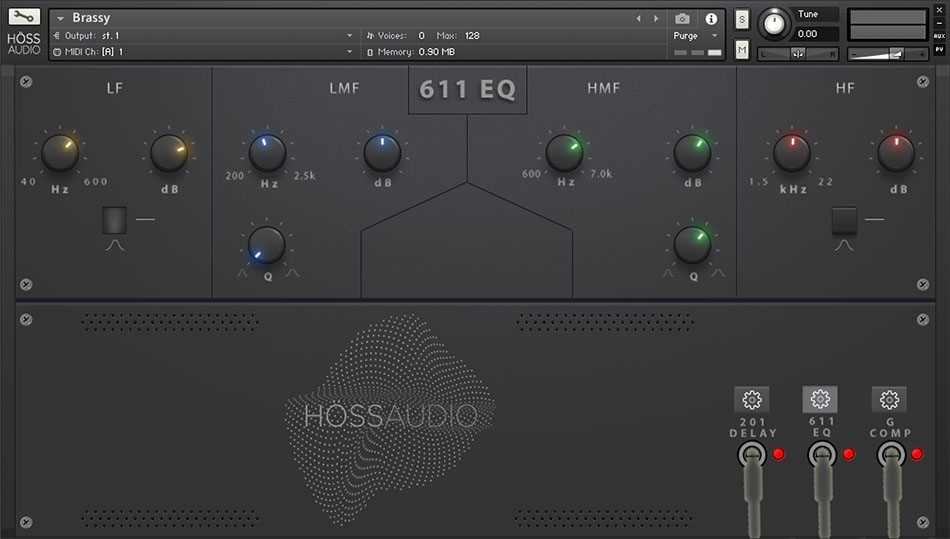Adjust the Tune knob
This screenshot has height=539, width=950.
pyautogui.click(x=774, y=24)
